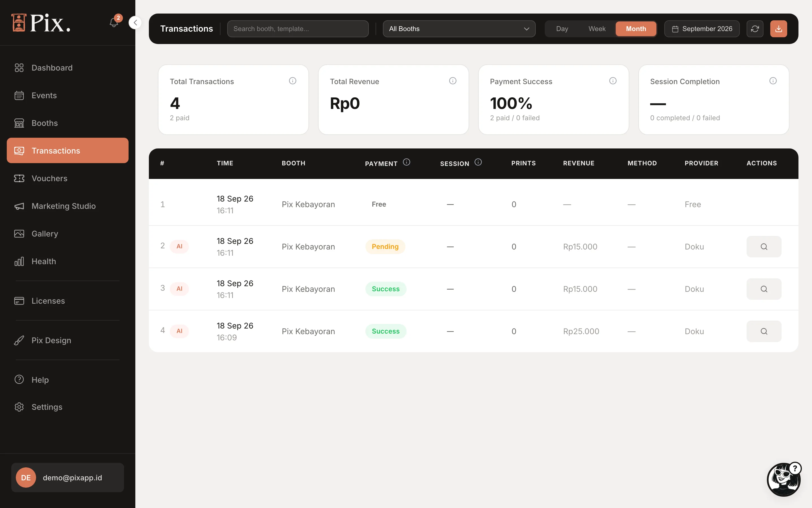Show info for Payment Success card

(613, 81)
